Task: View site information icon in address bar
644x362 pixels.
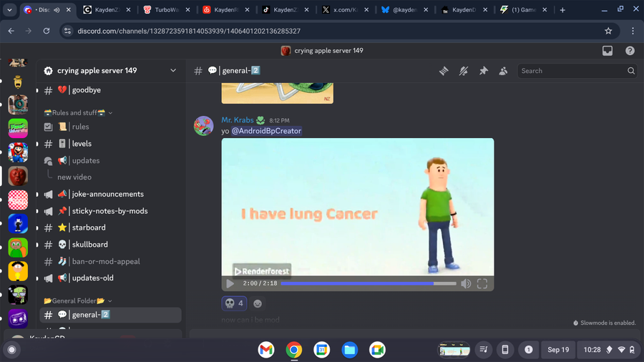Action: [x=67, y=31]
